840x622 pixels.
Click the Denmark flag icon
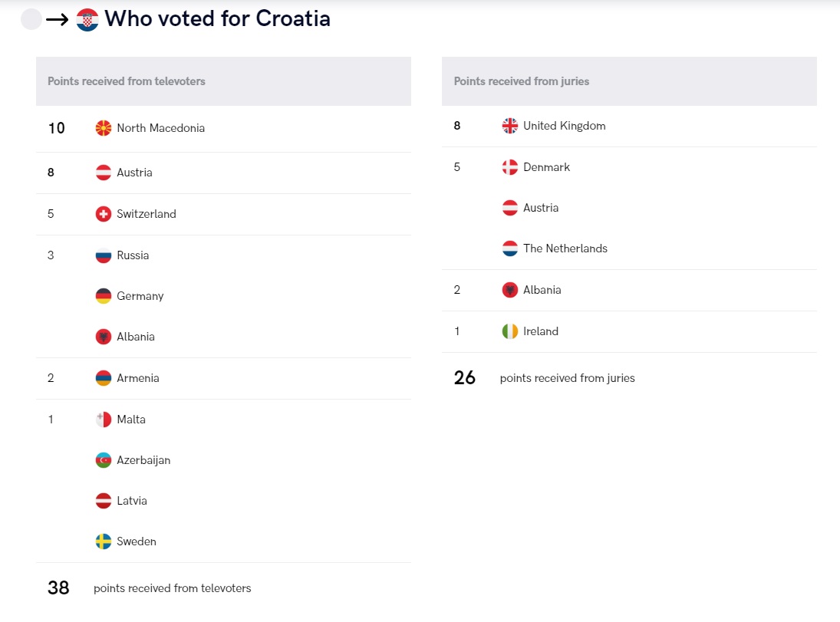coord(510,167)
